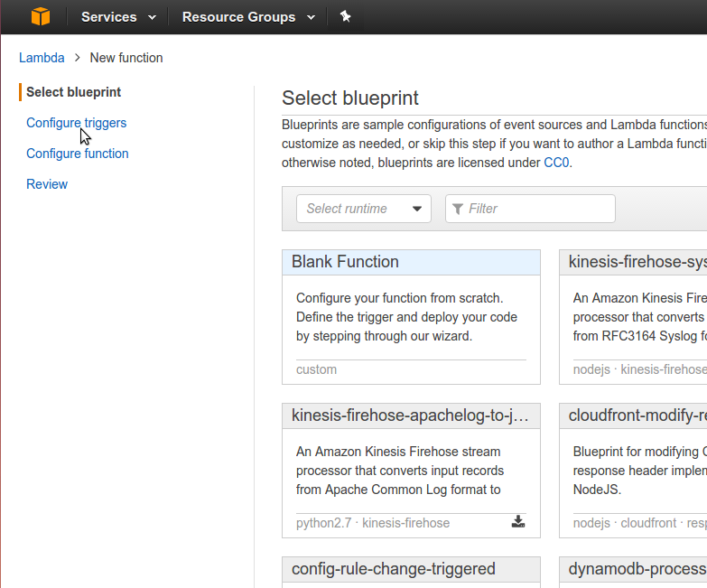Click the AWS orange cube logo
Screen dimensions: 707x588
pyautogui.click(x=41, y=16)
